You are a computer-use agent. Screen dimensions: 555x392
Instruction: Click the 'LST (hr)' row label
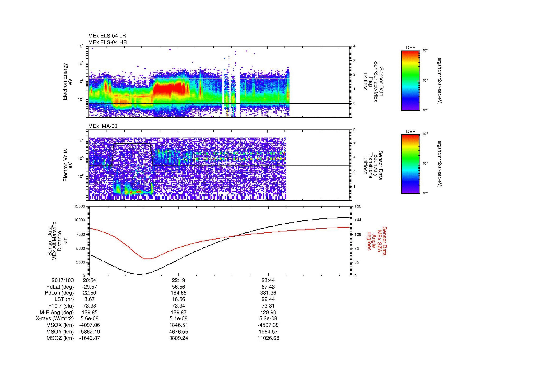64,299
